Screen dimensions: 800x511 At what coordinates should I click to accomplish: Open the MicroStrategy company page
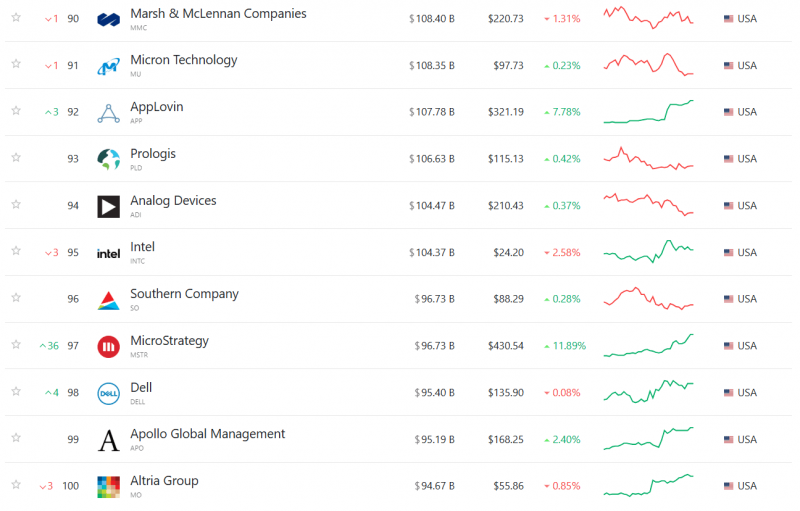point(169,341)
